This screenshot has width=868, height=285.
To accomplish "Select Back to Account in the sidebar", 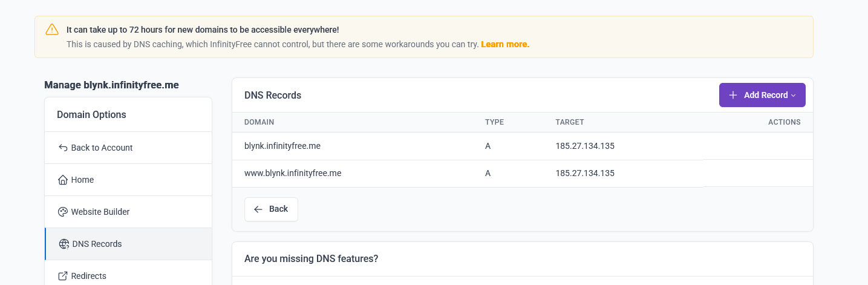I will [102, 148].
